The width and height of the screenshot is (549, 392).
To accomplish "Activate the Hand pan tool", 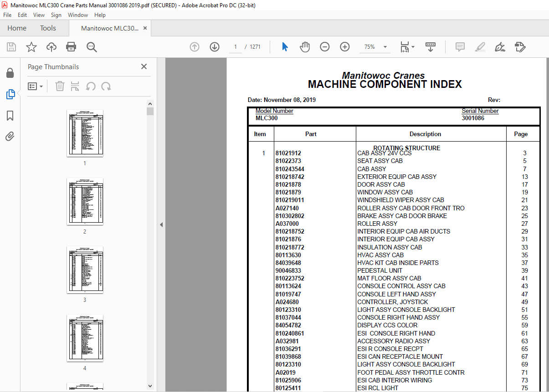I will pyautogui.click(x=305, y=47).
